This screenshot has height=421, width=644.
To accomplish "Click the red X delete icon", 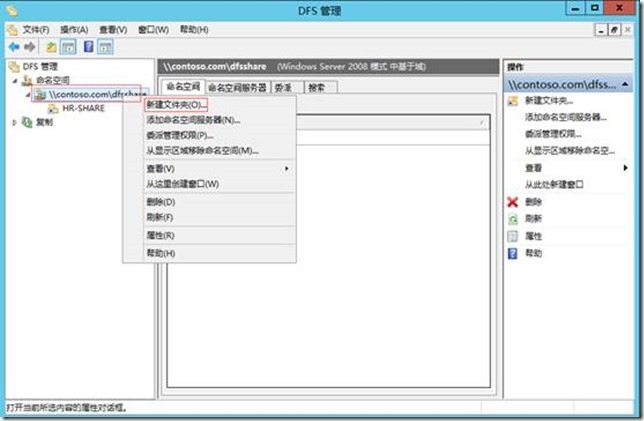I will [x=513, y=202].
